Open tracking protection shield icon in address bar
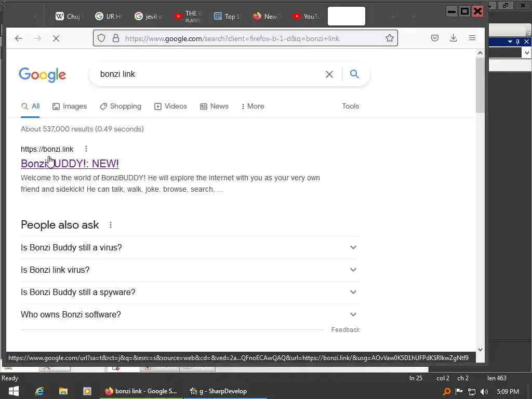The width and height of the screenshot is (532, 399). coord(101,38)
